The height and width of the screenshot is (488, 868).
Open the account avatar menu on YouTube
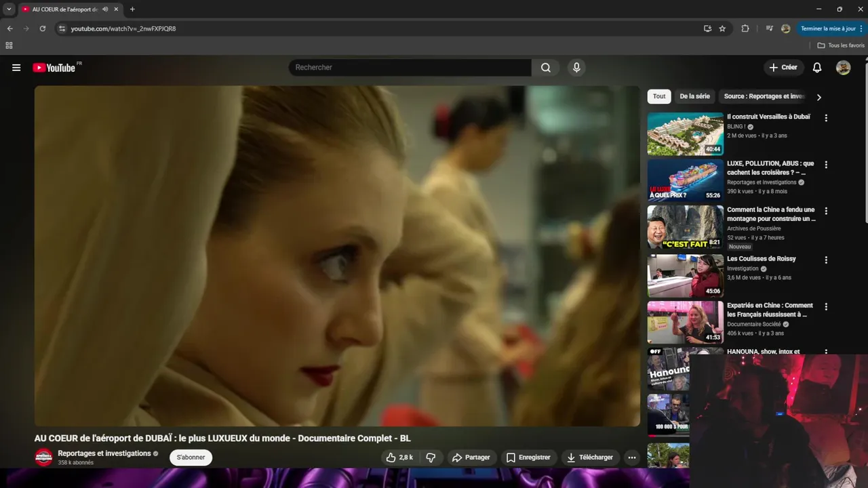pyautogui.click(x=843, y=68)
